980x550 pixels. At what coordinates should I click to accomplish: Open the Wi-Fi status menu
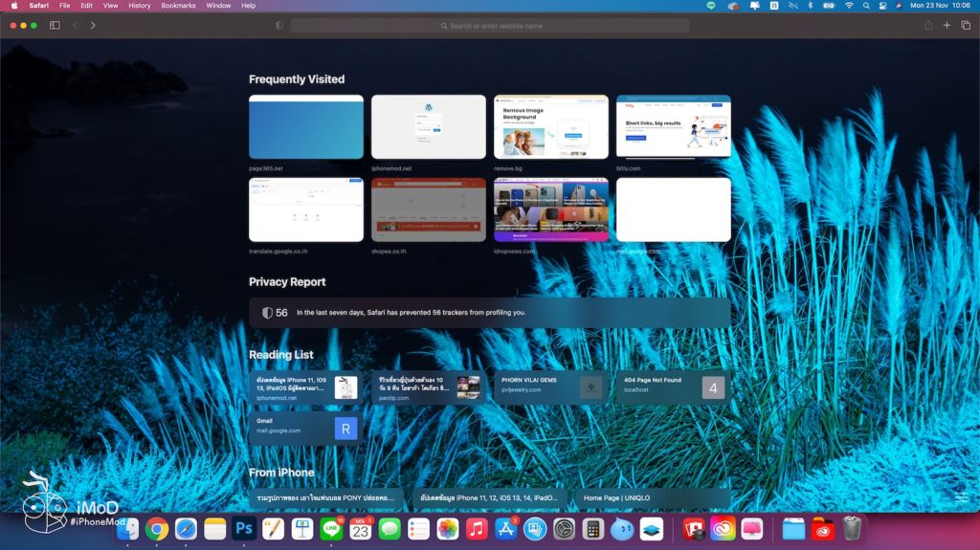[x=848, y=6]
